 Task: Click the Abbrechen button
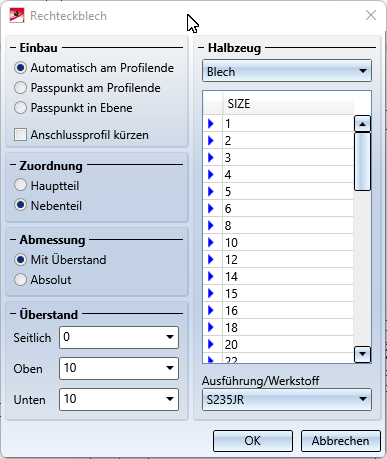tap(340, 441)
